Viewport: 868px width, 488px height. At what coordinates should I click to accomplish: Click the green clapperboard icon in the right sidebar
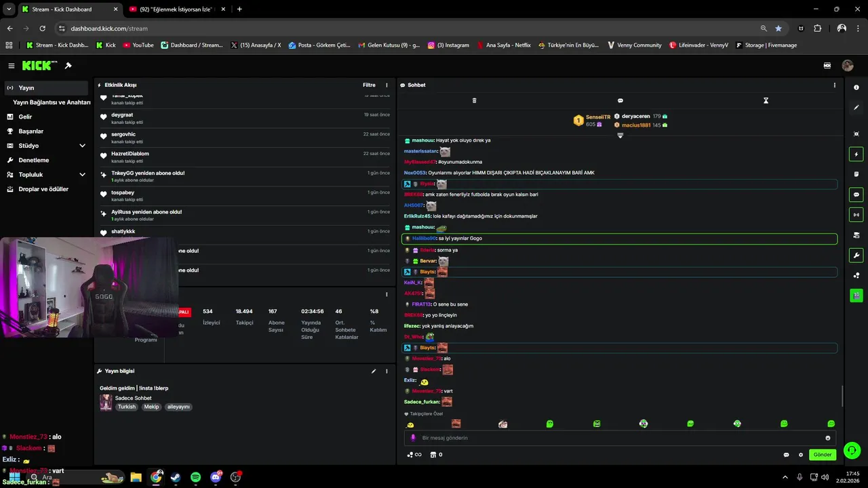coord(856,296)
